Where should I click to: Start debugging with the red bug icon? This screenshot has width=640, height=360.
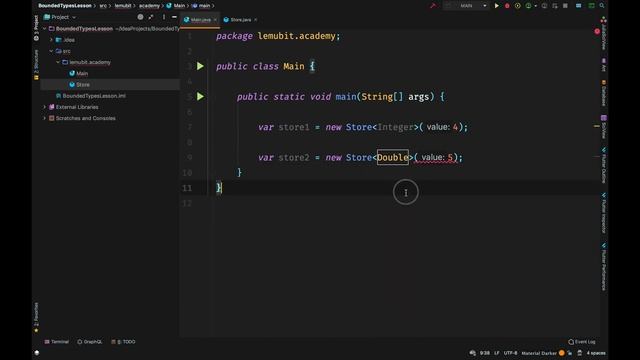(x=507, y=6)
